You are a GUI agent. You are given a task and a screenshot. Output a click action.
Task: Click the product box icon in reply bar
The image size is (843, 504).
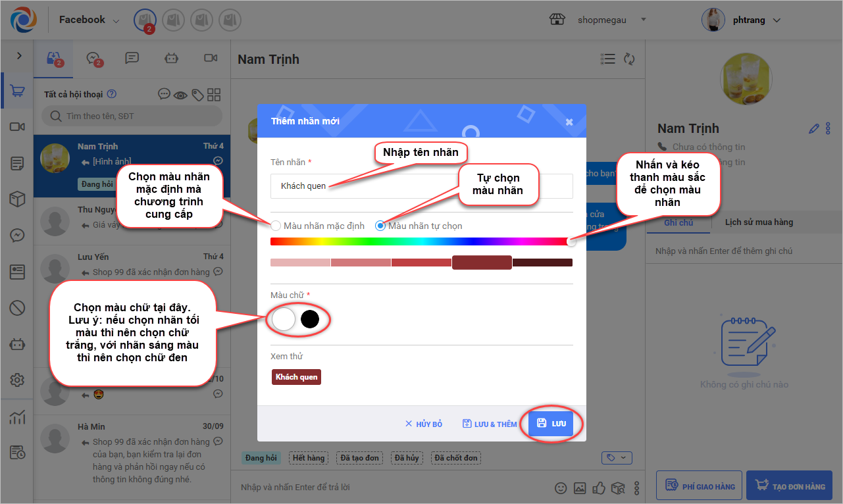point(618,488)
